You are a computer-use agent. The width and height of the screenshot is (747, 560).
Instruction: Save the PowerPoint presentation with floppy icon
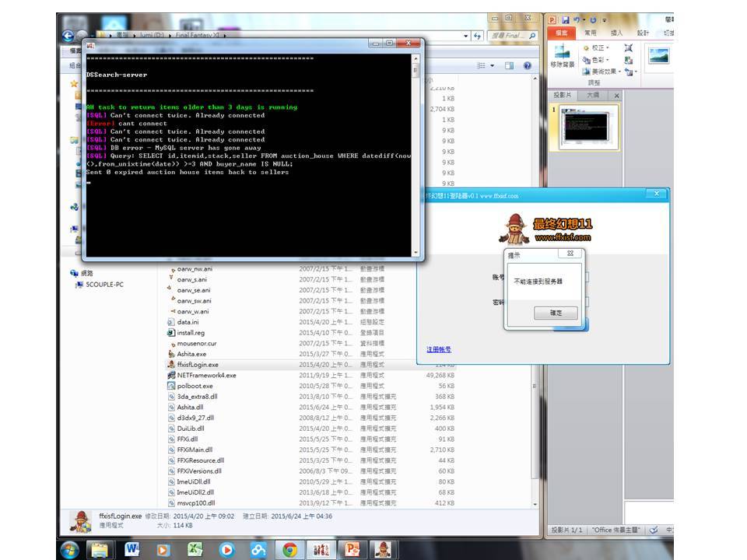click(x=566, y=20)
